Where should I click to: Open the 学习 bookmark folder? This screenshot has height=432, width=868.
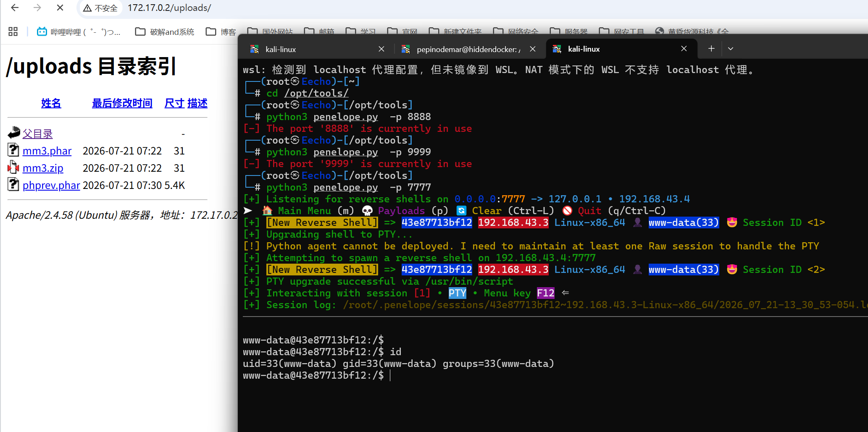click(360, 31)
